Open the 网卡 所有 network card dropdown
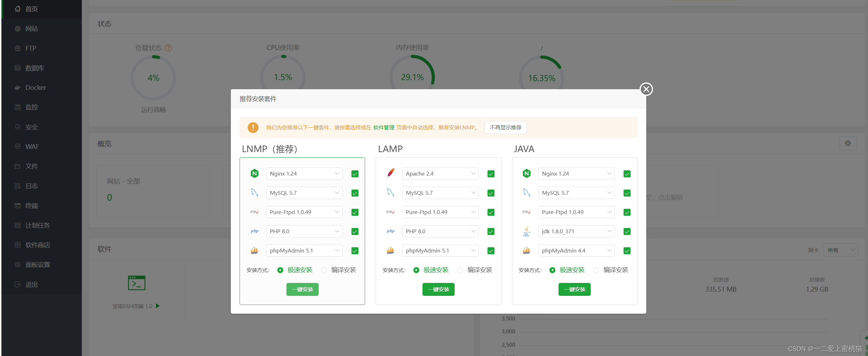The width and height of the screenshot is (868, 356). (x=840, y=250)
